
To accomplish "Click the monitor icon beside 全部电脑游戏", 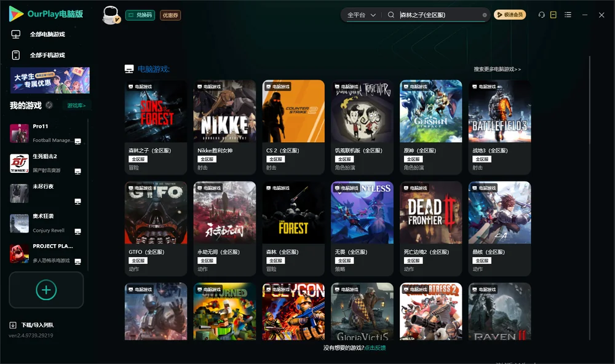I will [x=16, y=34].
